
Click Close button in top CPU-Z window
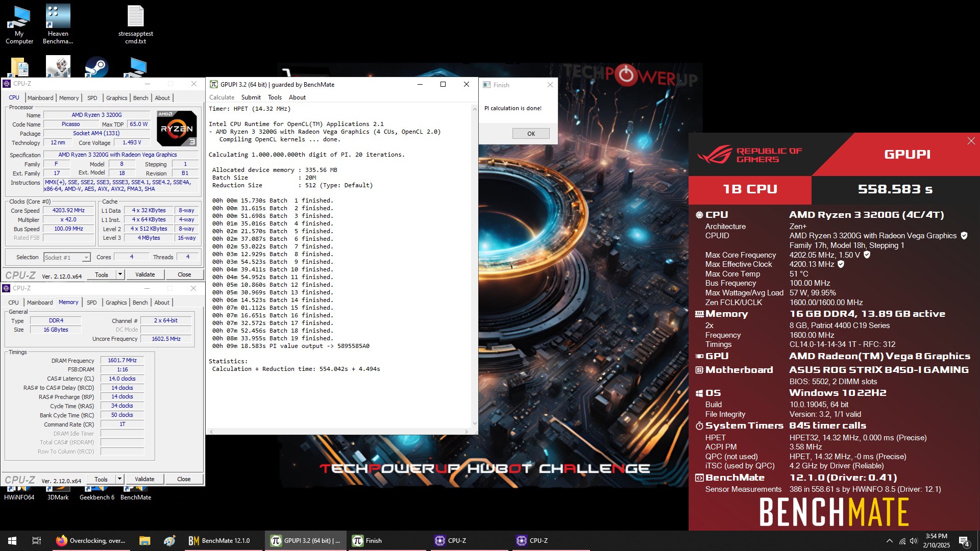tap(184, 274)
